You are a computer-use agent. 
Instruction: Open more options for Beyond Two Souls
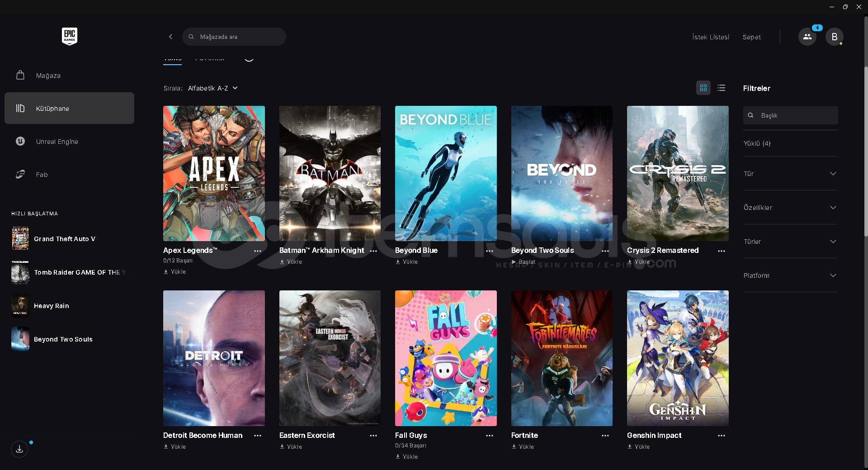[605, 251]
